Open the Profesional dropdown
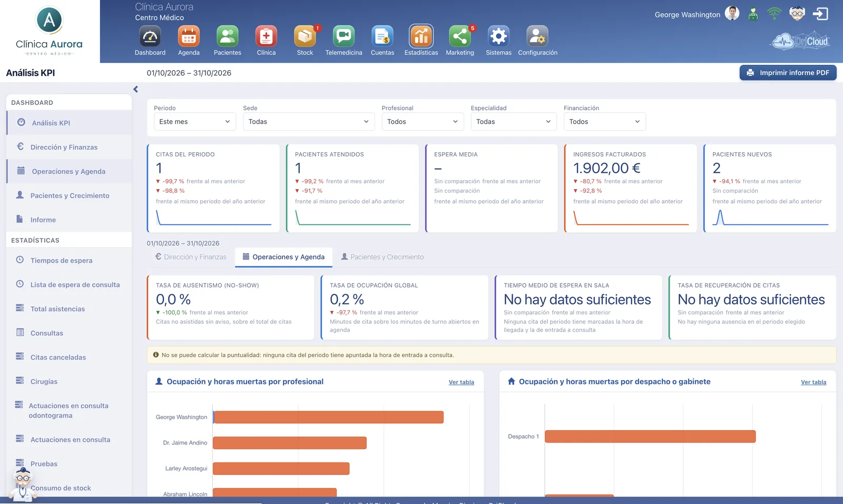The image size is (843, 504). click(423, 122)
